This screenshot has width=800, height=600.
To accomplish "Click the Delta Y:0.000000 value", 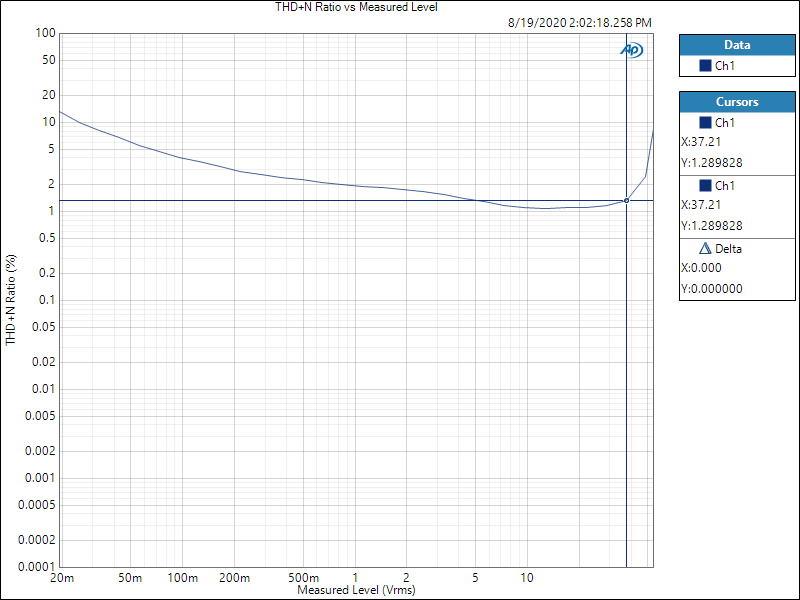I will 712,289.
